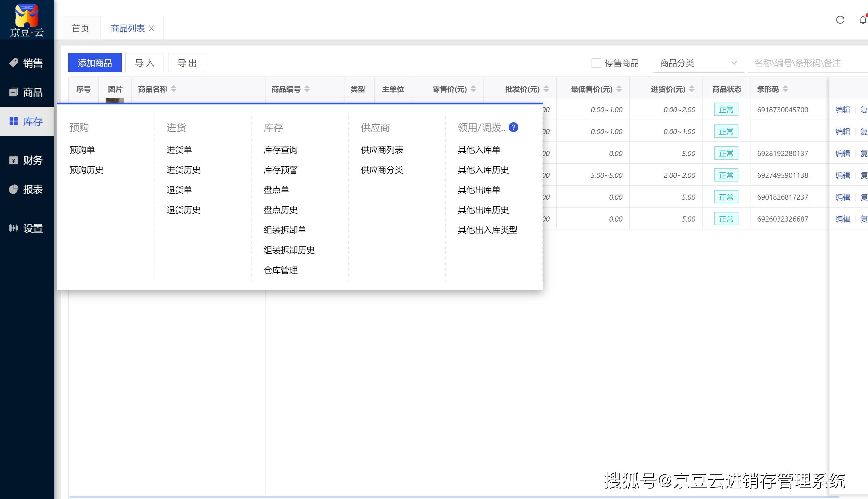Open 库存预警 menu item
Screen dimensions: 868x499
(281, 170)
